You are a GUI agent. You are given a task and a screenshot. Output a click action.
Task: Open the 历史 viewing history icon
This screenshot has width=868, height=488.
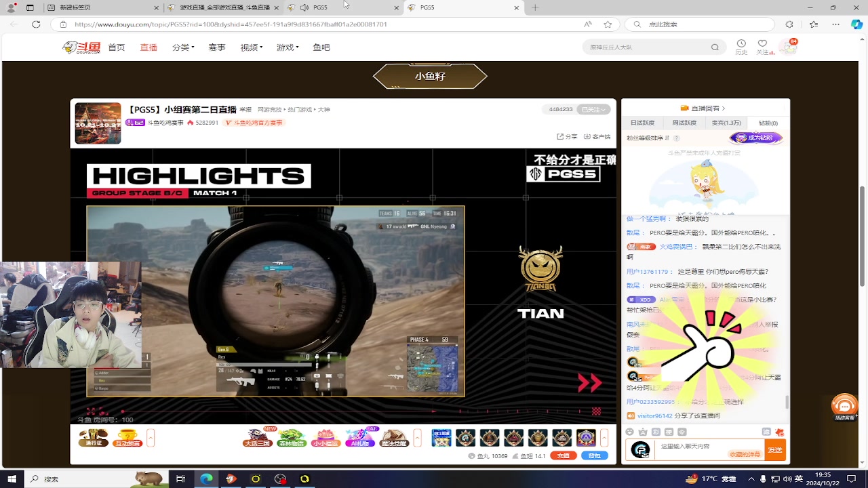pyautogui.click(x=741, y=47)
